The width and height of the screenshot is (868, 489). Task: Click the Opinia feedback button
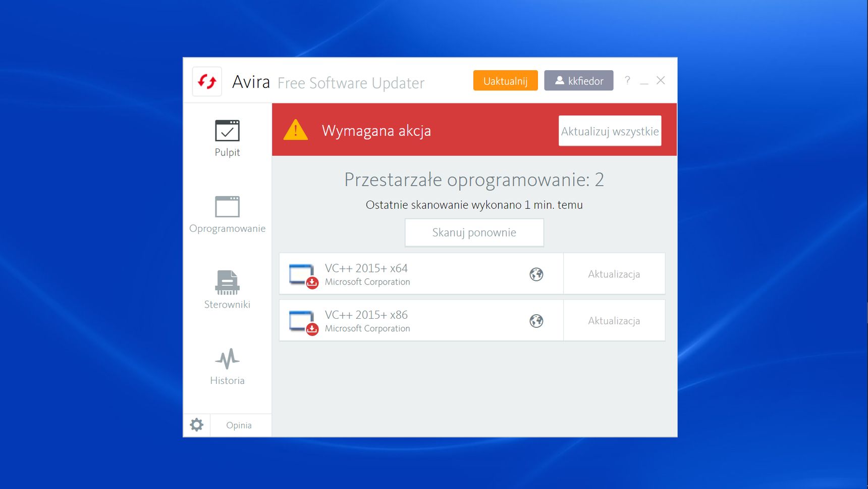(x=239, y=425)
